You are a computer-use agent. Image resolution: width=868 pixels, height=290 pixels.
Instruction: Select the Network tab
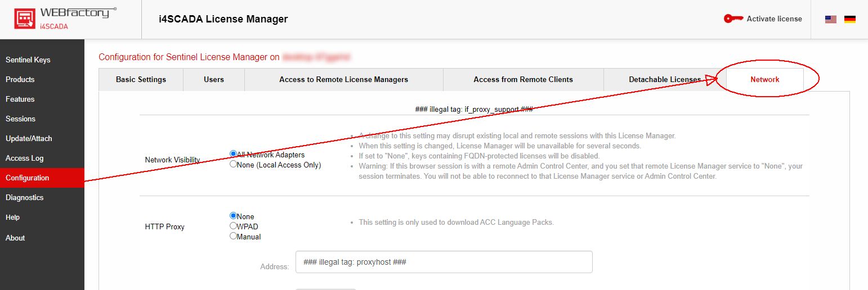765,79
